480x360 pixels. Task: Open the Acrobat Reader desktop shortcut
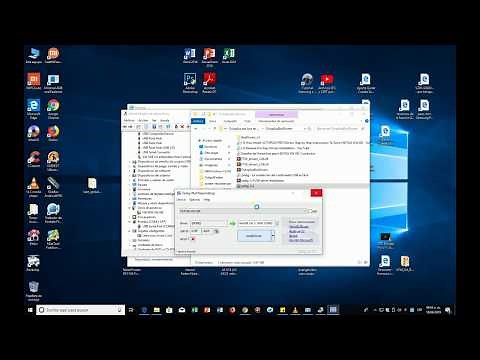click(x=209, y=83)
